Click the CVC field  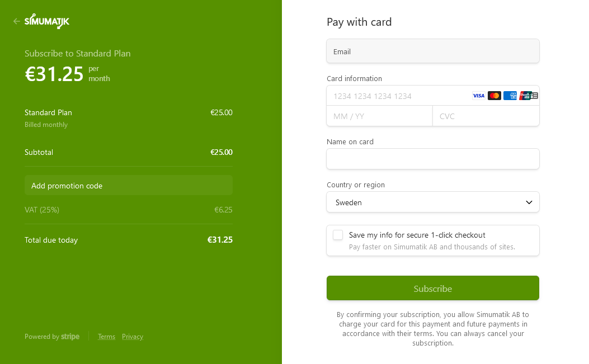coord(486,116)
